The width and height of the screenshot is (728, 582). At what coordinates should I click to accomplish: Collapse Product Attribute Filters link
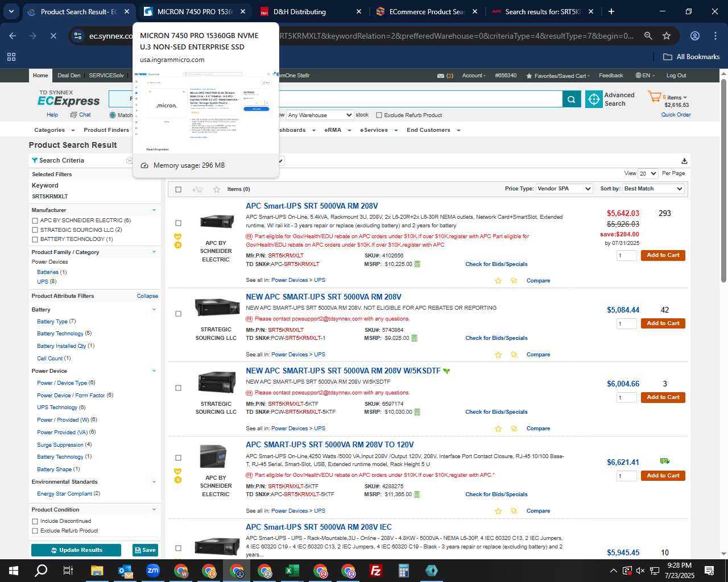tap(147, 296)
